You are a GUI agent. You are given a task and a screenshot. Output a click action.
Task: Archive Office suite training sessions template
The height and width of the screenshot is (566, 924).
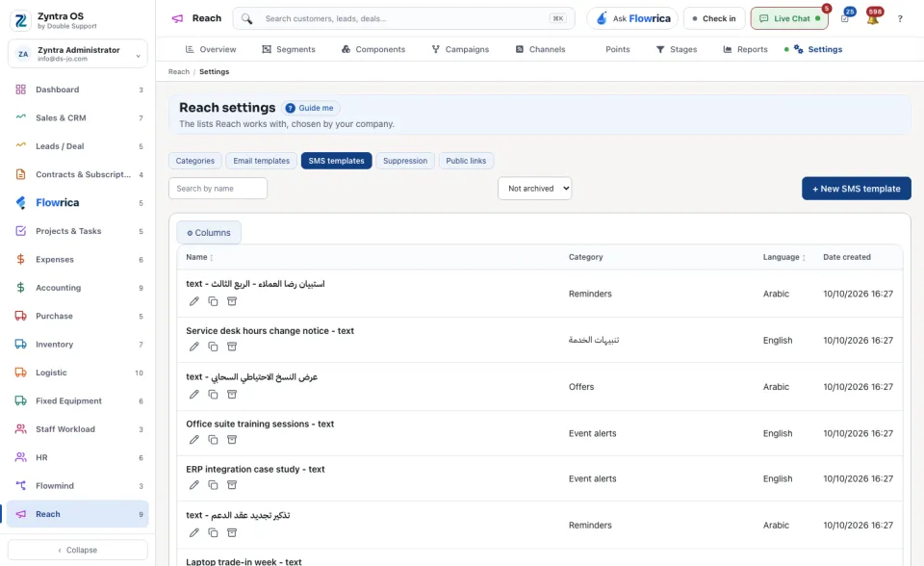(x=232, y=440)
